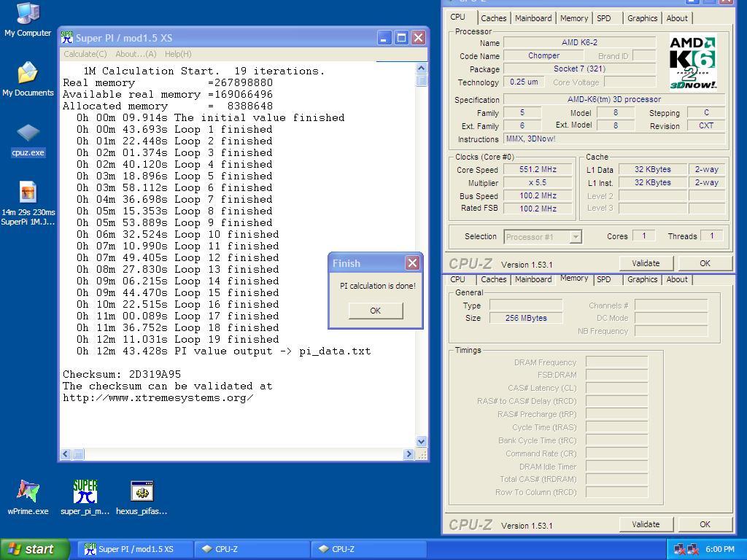This screenshot has width=747, height=560.
Task: Switch to SPD tab in upper CPU-Z
Action: (603, 18)
